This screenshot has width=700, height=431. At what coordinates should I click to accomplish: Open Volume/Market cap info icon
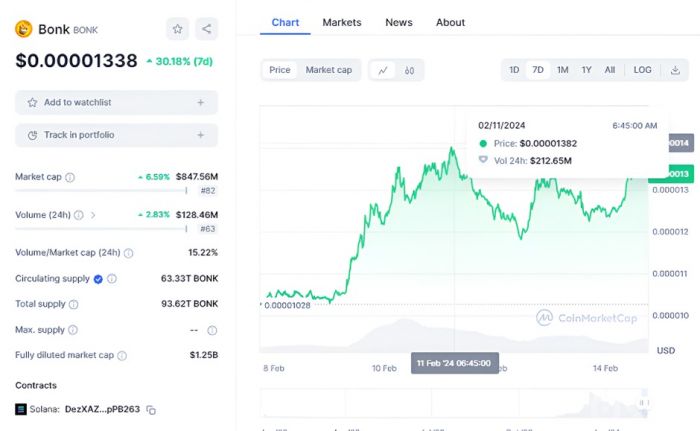(x=129, y=253)
